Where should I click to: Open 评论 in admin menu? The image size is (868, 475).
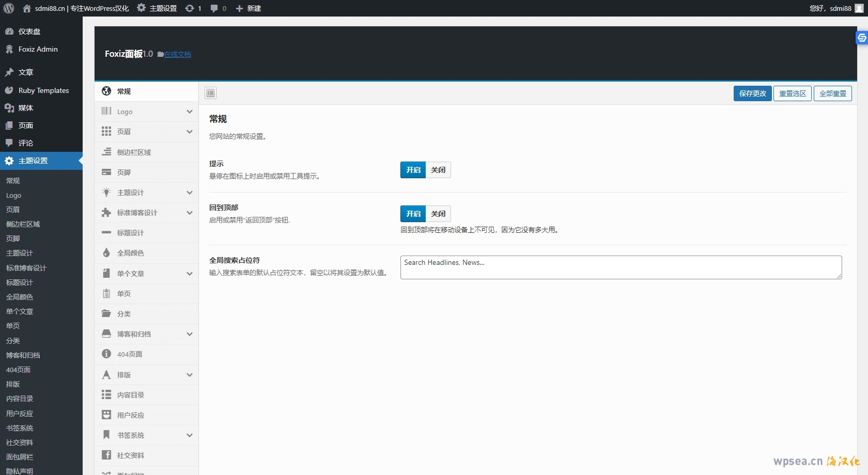click(41, 143)
